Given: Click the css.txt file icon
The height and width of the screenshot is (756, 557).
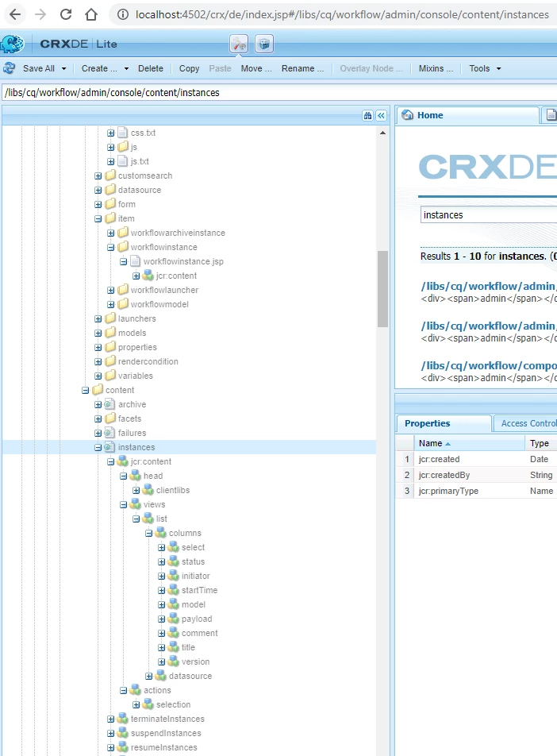Looking at the screenshot, I should coord(123,133).
